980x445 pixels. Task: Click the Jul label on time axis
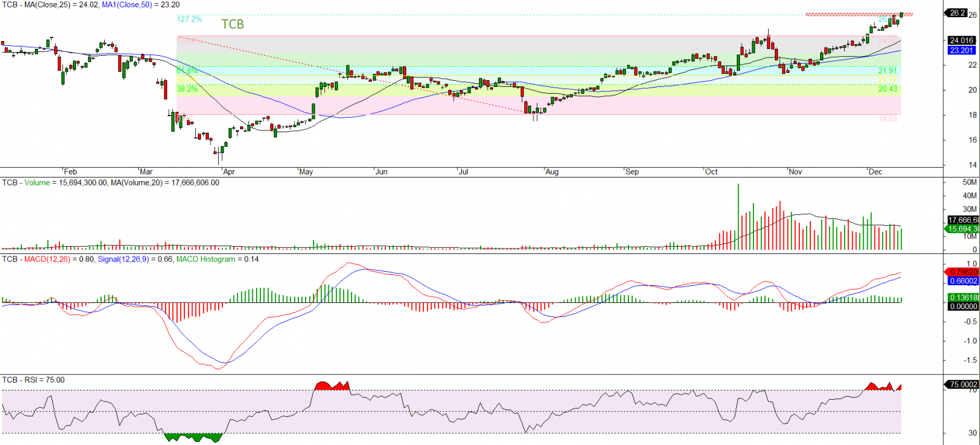click(x=464, y=172)
